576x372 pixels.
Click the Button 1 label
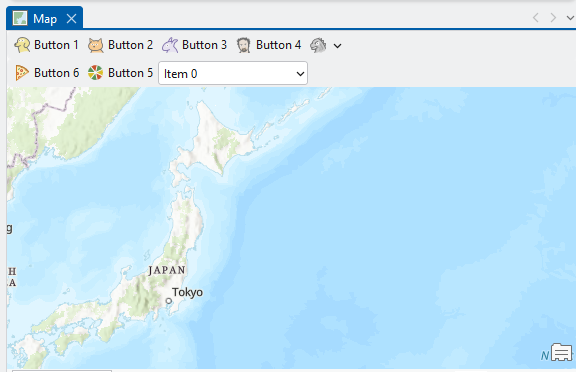point(56,45)
